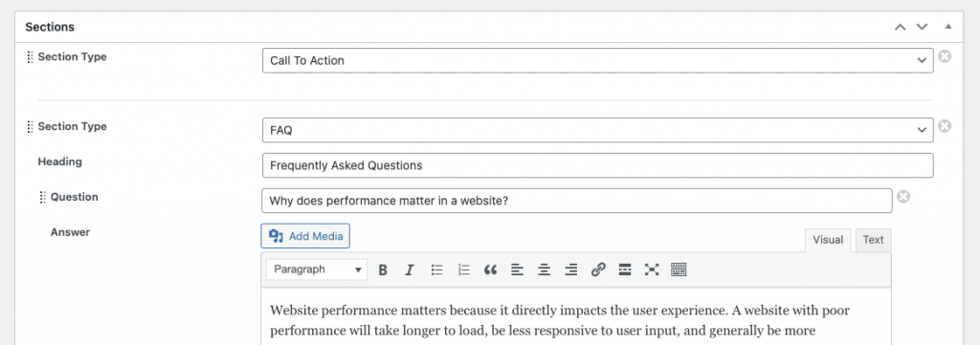Insert a bulleted list

(436, 270)
